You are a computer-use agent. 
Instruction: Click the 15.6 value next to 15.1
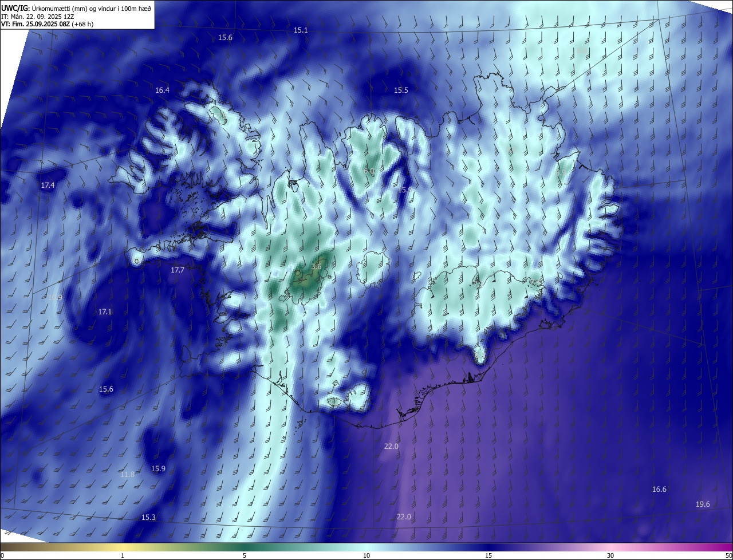[x=225, y=38]
